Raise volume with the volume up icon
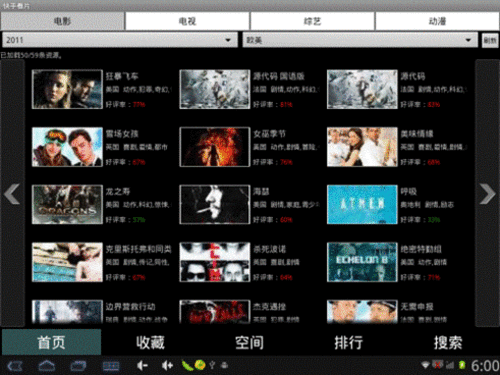500x375 pixels. [167, 366]
